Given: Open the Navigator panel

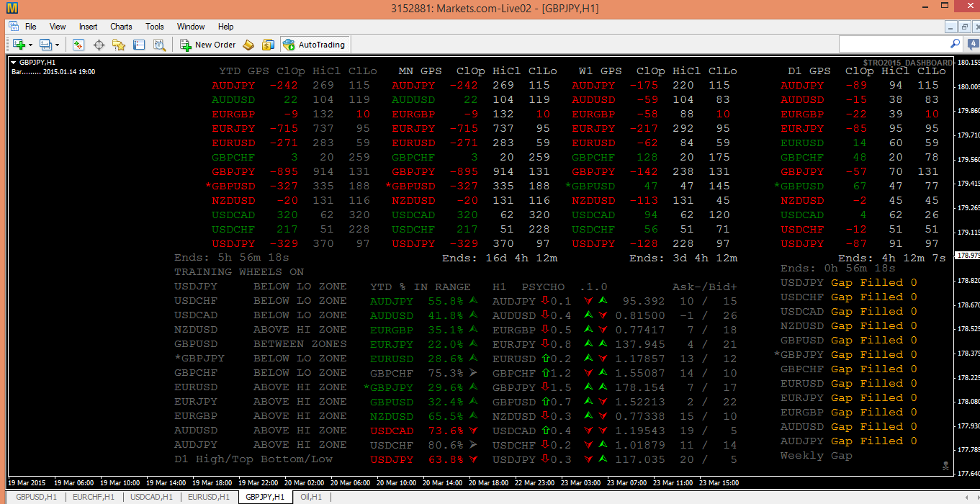Looking at the screenshot, I should (x=119, y=44).
